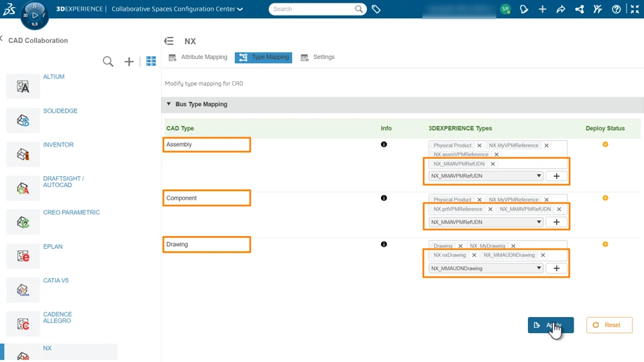Remove Physical Product tag from Assembly
This screenshot has width=644, height=362.
[479, 145]
